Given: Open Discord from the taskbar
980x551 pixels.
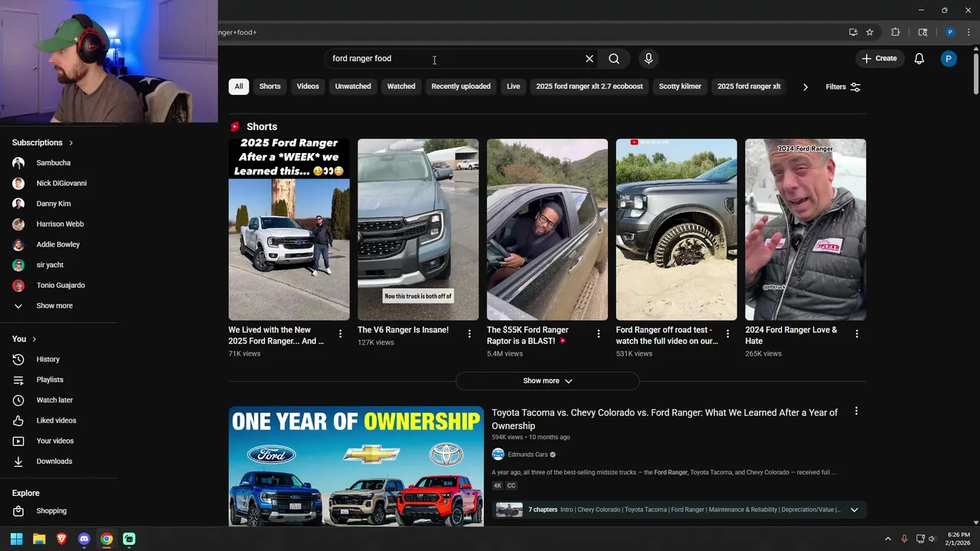Looking at the screenshot, I should [84, 539].
